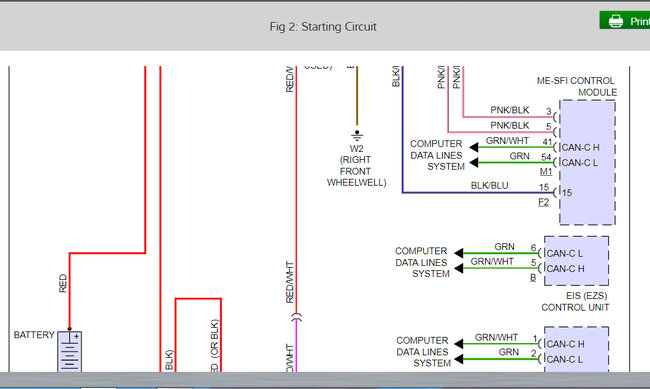Viewport: 650px width, 389px height.
Task: Click the battery symbol beside BATTERY label
Action: (70, 351)
